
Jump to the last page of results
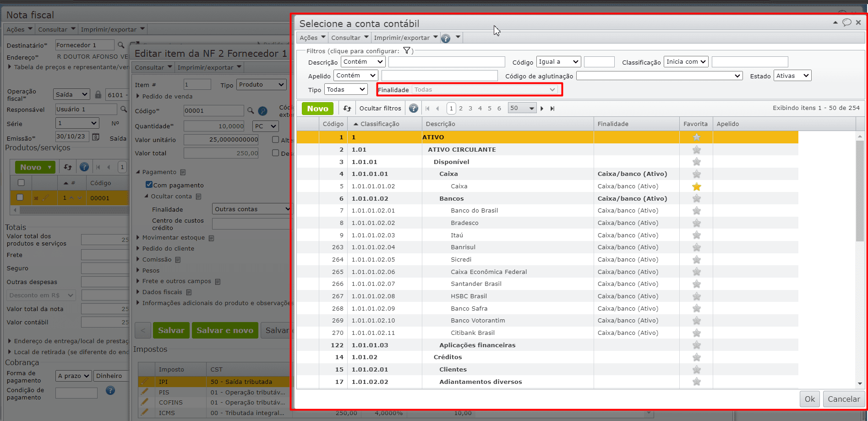tap(552, 109)
